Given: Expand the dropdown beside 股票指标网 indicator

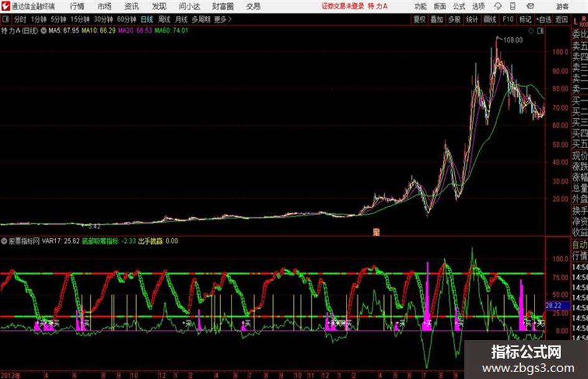Looking at the screenshot, I should point(4,241).
